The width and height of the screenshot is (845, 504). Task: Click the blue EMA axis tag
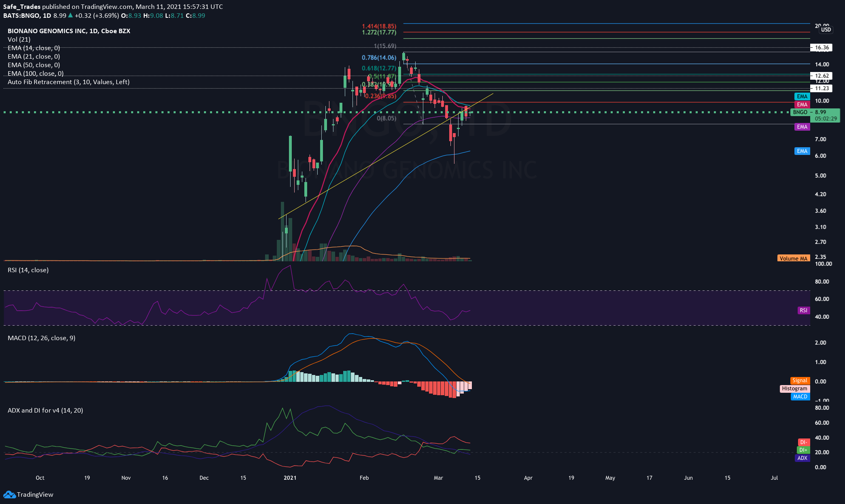point(802,151)
